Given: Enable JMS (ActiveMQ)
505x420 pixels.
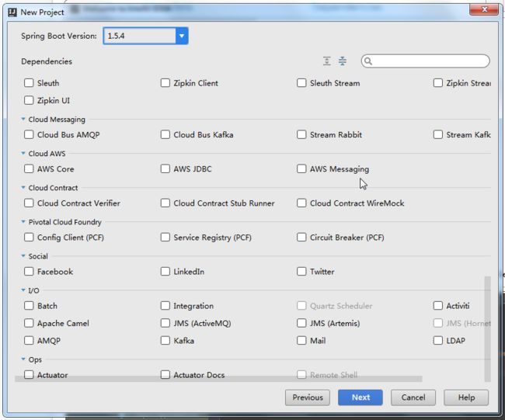Looking at the screenshot, I should (x=165, y=323).
